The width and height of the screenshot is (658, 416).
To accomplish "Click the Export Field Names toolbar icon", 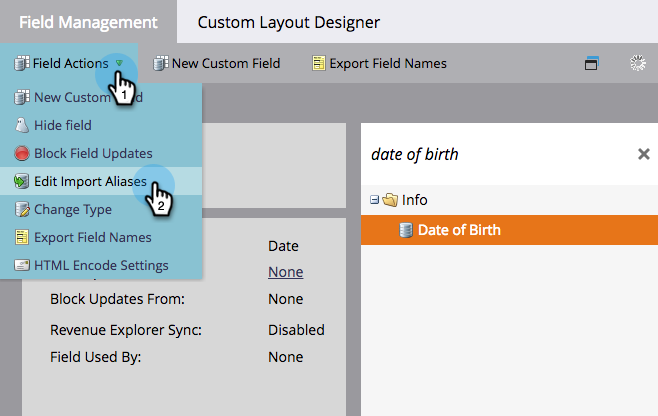I will coord(318,63).
